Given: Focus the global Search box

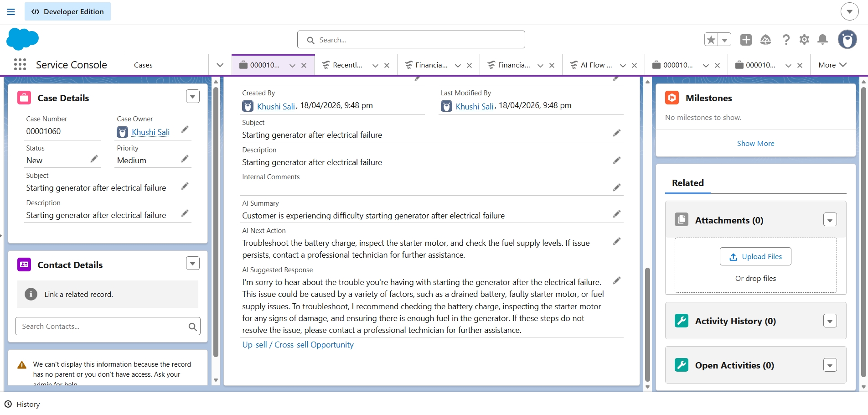Looking at the screenshot, I should click(411, 40).
